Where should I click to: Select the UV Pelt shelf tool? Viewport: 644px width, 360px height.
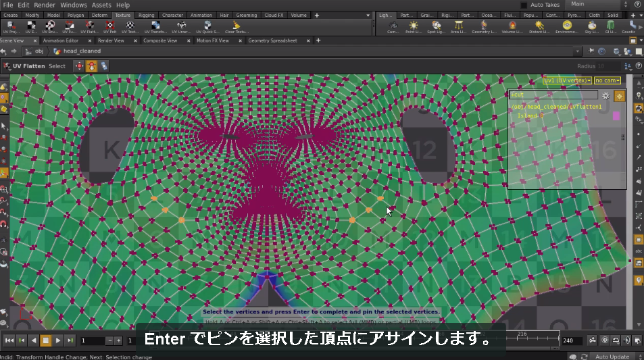pos(109,27)
